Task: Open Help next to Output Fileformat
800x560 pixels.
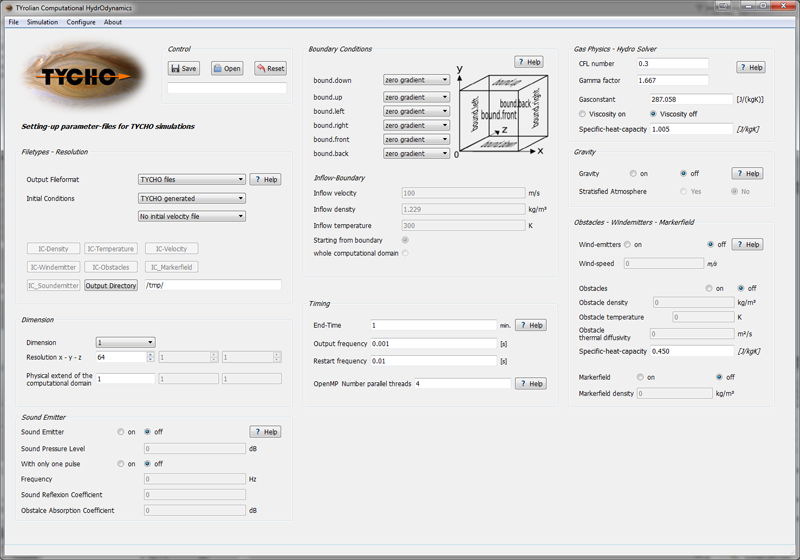Action: coord(265,180)
